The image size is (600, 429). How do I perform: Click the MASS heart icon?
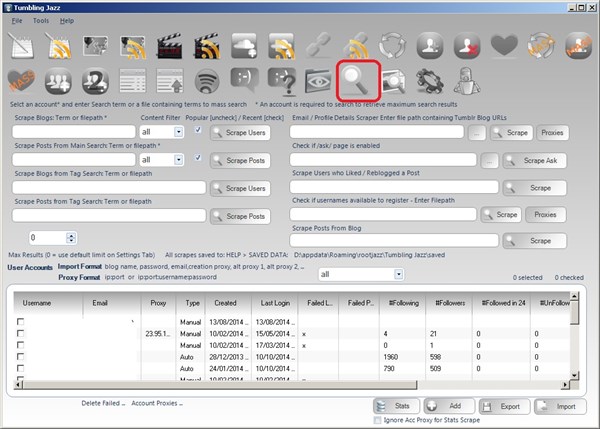tap(21, 80)
